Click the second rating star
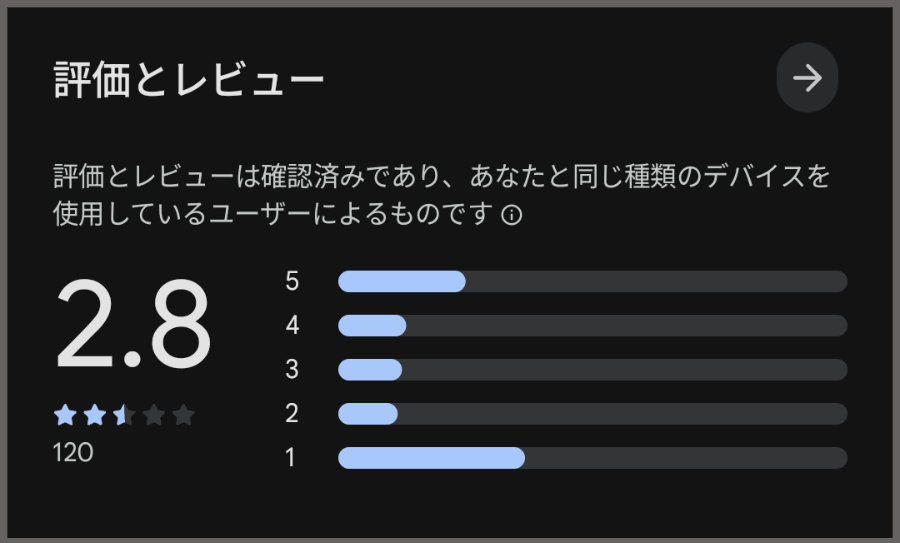 click(x=94, y=415)
